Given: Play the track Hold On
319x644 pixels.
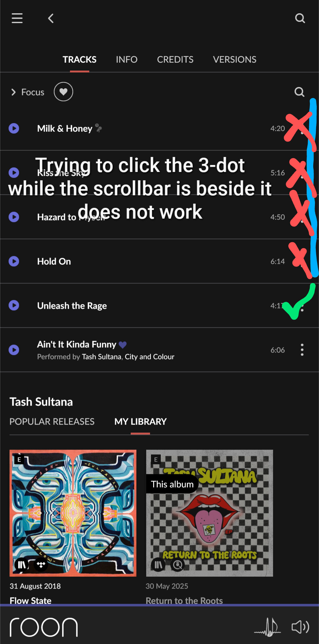Looking at the screenshot, I should point(14,261).
